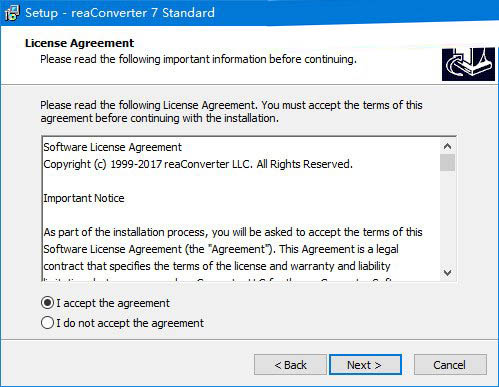Click the license scrollbar up arrow
Screen dimensions: 499x387
(447, 146)
